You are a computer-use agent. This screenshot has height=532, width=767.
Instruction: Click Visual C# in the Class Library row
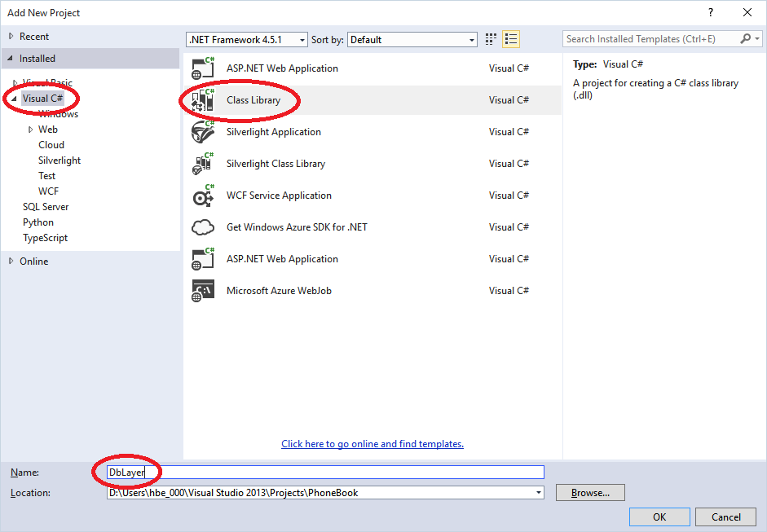coord(509,100)
